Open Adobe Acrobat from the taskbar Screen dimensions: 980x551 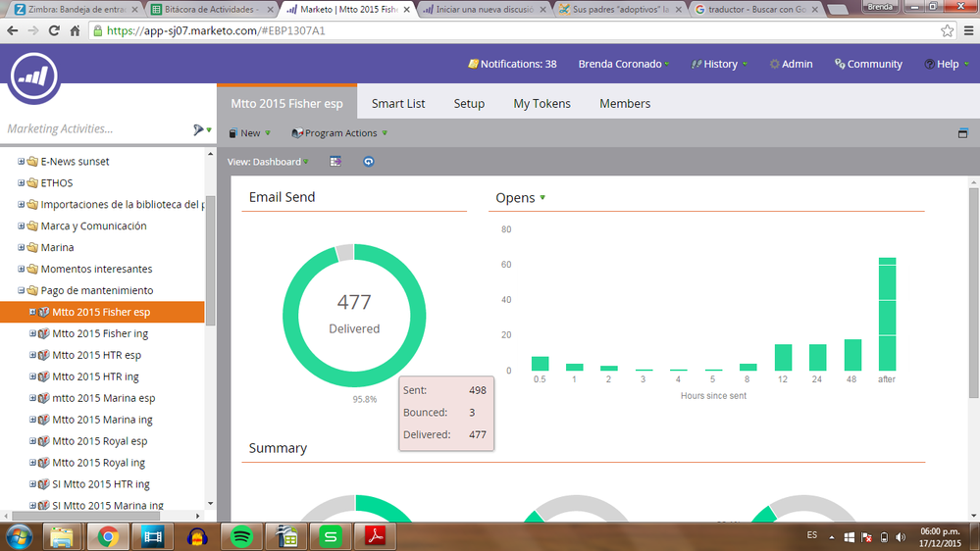(x=375, y=536)
